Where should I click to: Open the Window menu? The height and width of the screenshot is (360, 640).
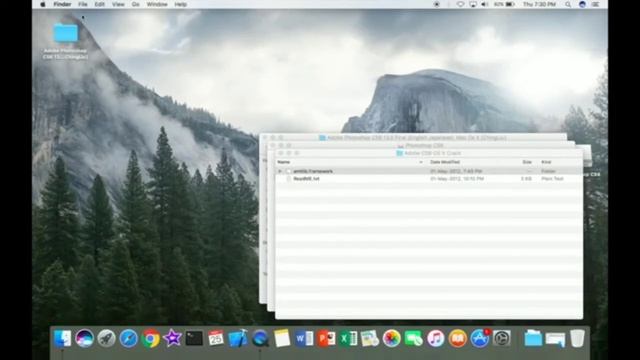157,4
